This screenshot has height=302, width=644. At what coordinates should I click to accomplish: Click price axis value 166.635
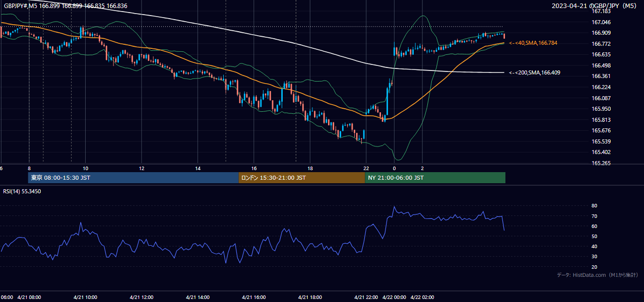(x=601, y=54)
